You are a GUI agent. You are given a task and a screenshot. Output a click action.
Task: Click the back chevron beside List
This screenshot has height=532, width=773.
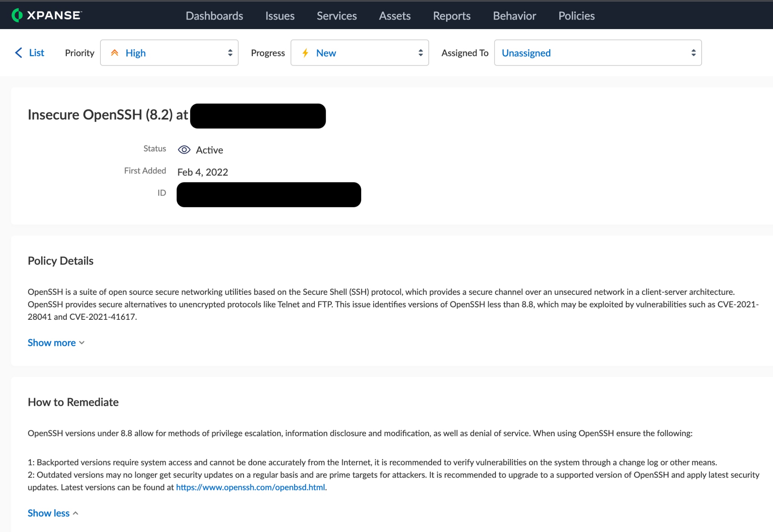(18, 52)
